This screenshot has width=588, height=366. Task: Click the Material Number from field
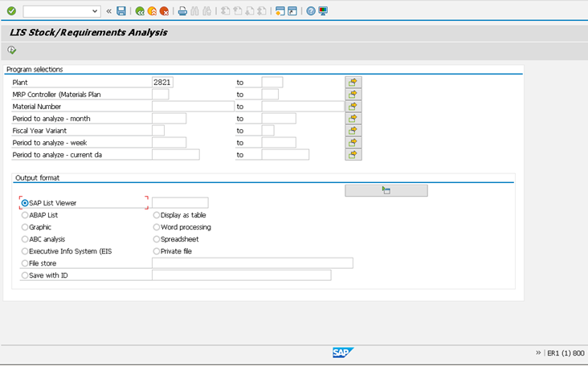[x=193, y=107]
